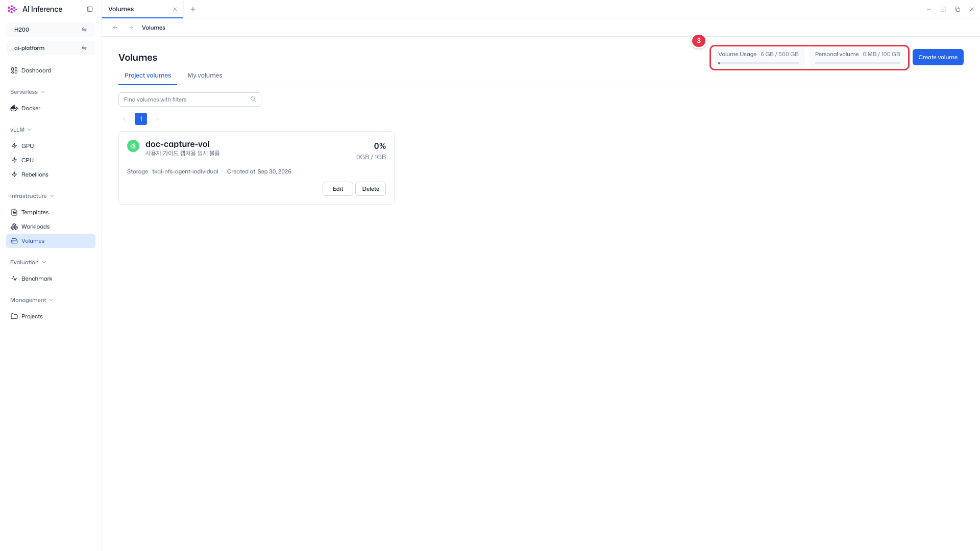Open the vLLM GPU page
Screen dimensions: 980x551
[x=51, y=146]
